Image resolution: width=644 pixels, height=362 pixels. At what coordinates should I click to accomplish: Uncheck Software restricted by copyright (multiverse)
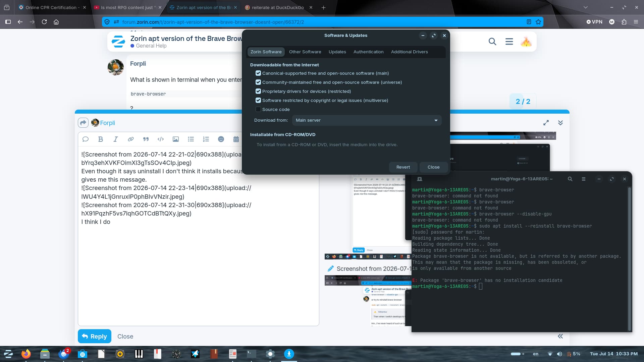click(x=258, y=100)
